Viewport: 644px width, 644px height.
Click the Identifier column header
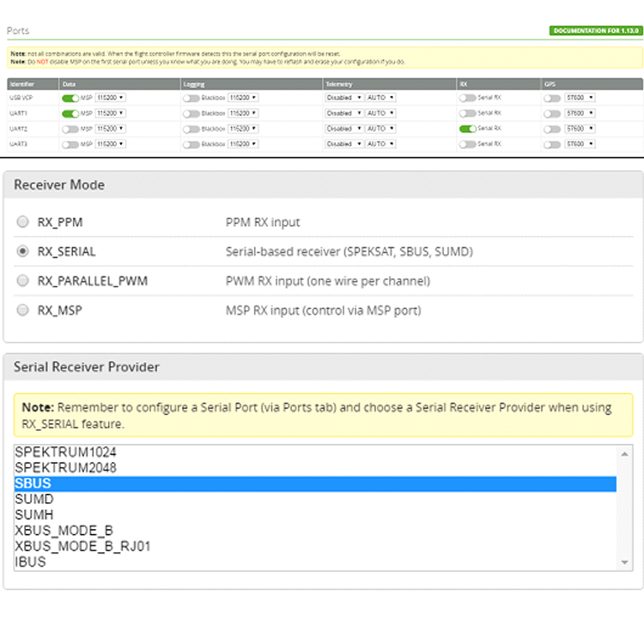coord(33,84)
